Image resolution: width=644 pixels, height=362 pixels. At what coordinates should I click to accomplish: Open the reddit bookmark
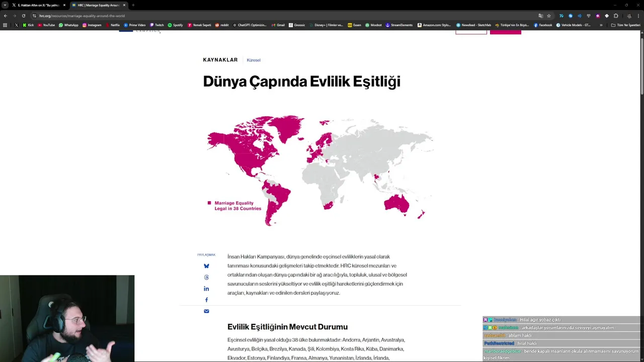pyautogui.click(x=222, y=25)
